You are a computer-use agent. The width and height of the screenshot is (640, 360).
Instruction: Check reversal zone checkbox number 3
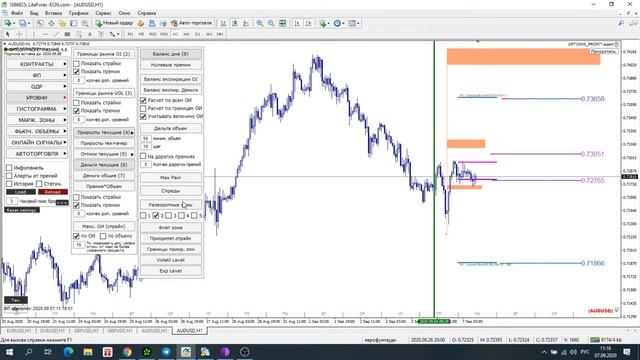click(169, 215)
